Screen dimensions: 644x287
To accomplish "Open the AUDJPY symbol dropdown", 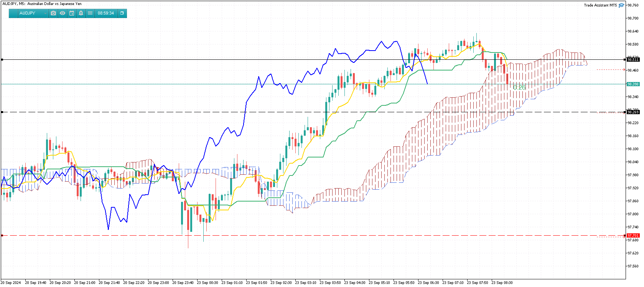I will (33, 13).
